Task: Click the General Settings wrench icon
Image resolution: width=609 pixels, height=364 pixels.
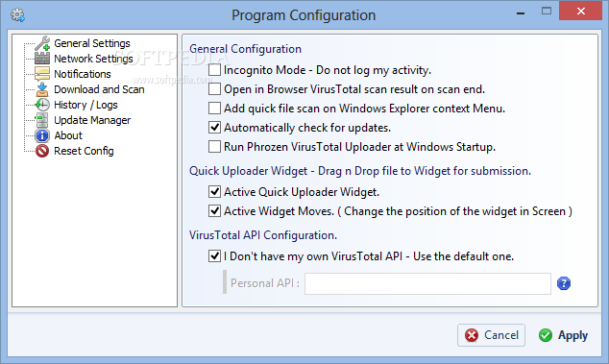Action: tap(42, 43)
